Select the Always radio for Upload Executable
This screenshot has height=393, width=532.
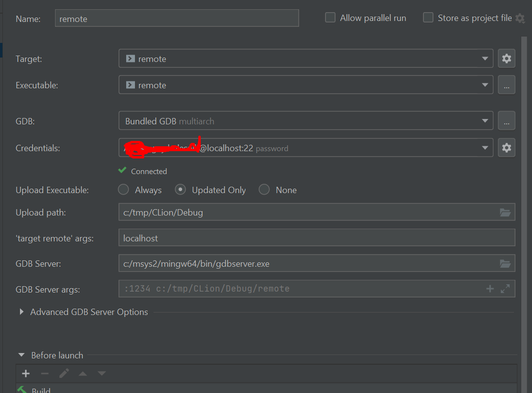click(x=123, y=190)
